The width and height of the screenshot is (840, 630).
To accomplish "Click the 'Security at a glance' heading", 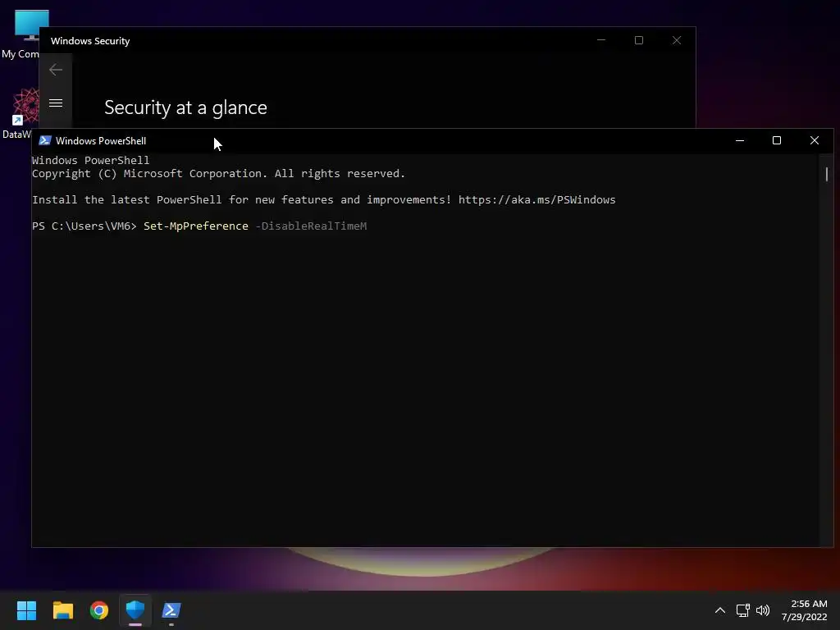I will (x=185, y=107).
